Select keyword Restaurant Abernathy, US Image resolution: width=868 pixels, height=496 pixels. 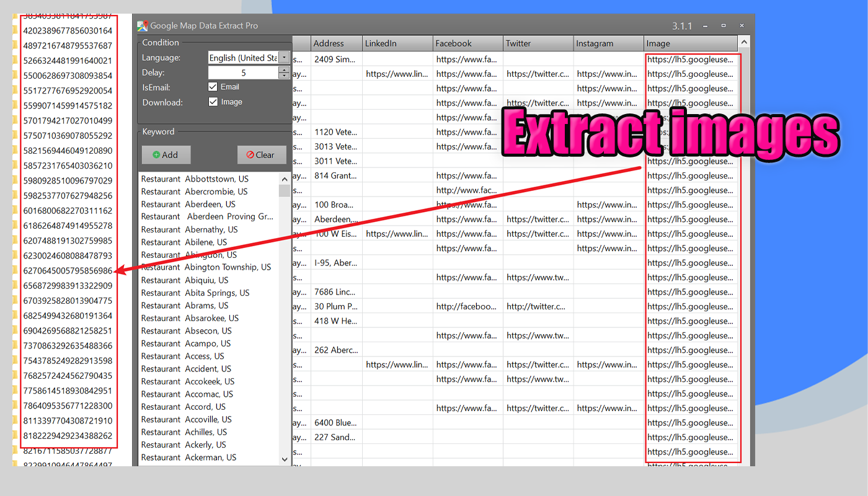coord(189,229)
